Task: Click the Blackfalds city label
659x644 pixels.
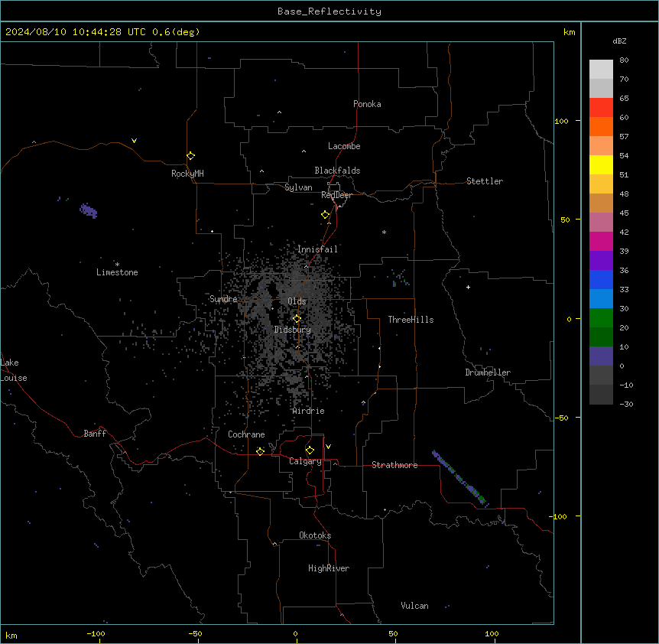Action: point(337,171)
